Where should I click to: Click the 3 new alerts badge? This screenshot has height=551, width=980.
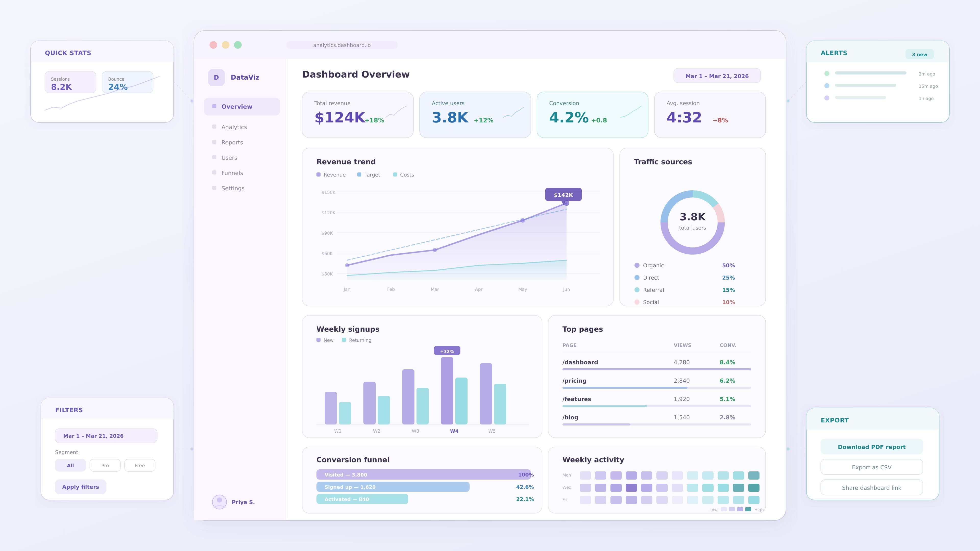tap(920, 54)
